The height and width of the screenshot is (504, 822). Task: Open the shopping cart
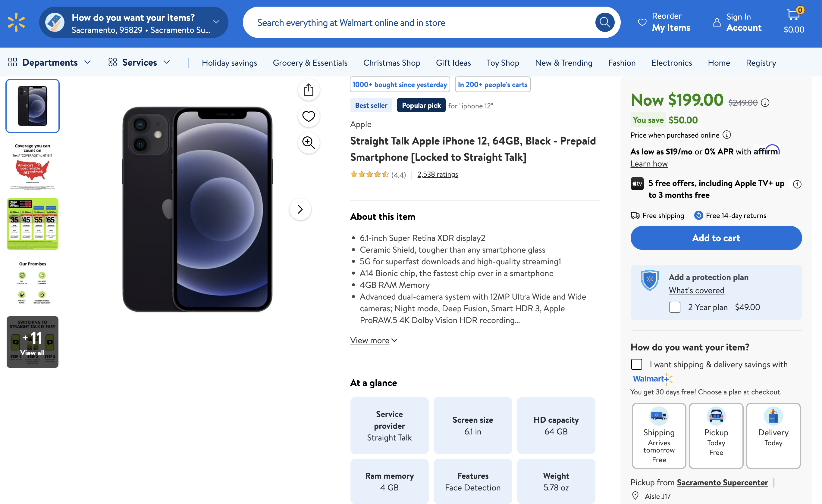pos(794,21)
